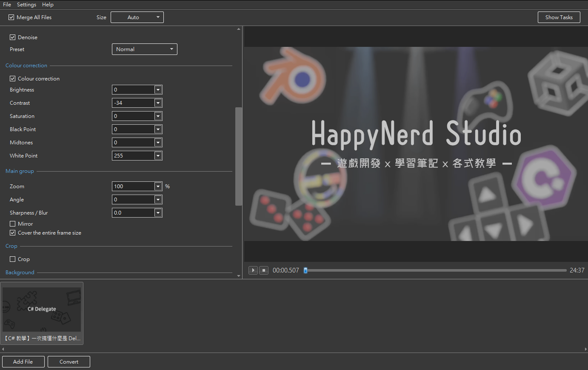Image resolution: width=588 pixels, height=370 pixels.
Task: Click the 00:00.507 current time label
Action: point(286,270)
